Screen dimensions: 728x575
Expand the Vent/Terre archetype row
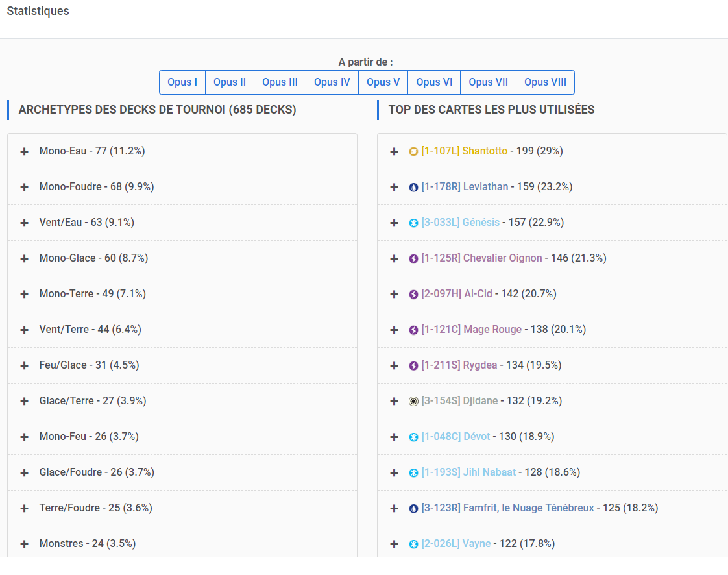(24, 330)
